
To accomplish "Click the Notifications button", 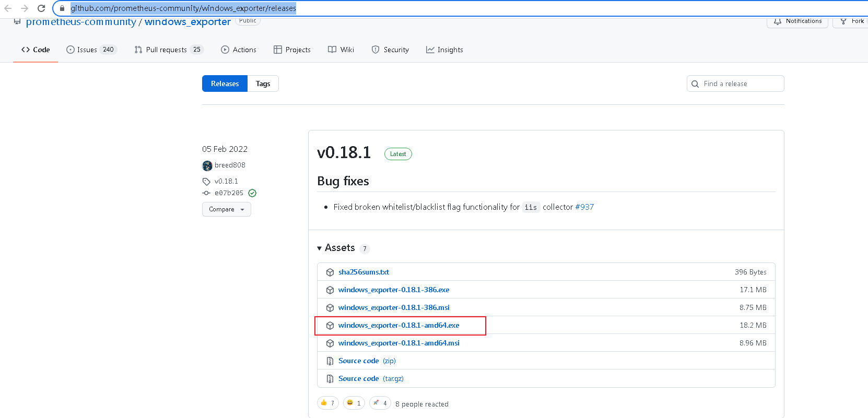I will pos(797,21).
